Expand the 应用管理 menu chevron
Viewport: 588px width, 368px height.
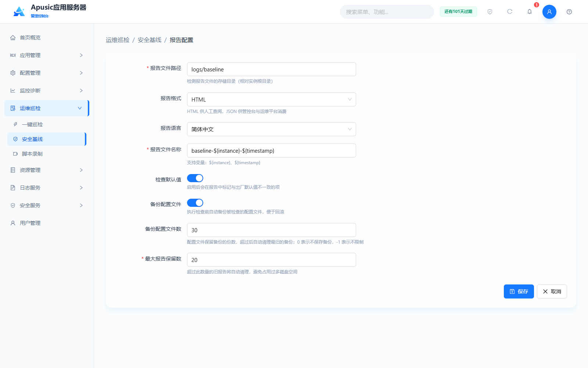coord(81,55)
